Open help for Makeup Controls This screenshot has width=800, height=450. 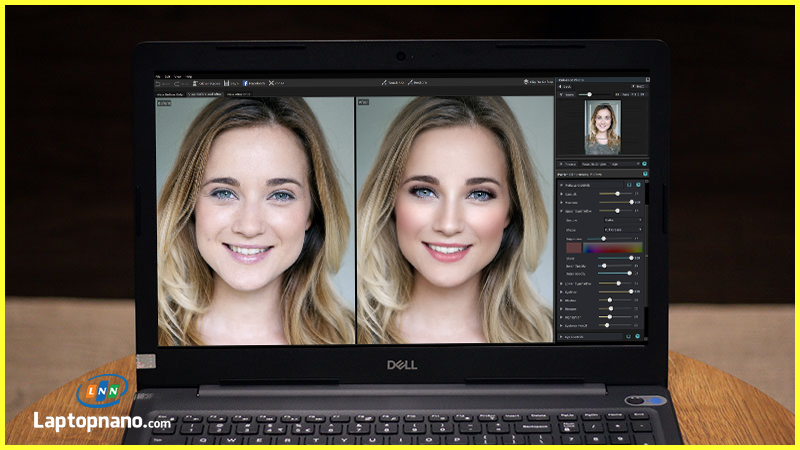coord(638,185)
